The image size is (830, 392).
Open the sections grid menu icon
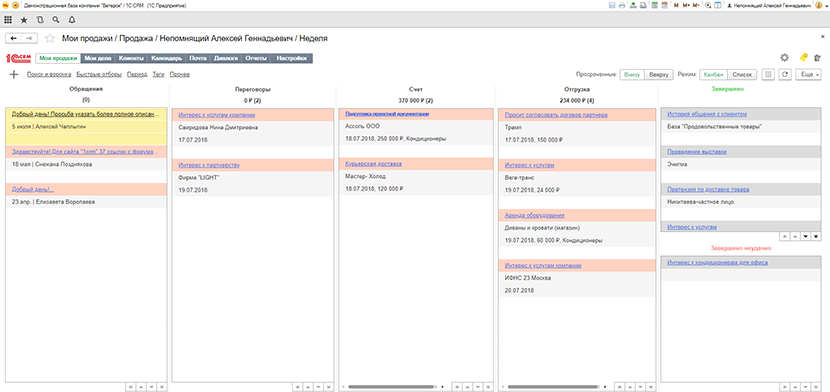click(x=8, y=20)
